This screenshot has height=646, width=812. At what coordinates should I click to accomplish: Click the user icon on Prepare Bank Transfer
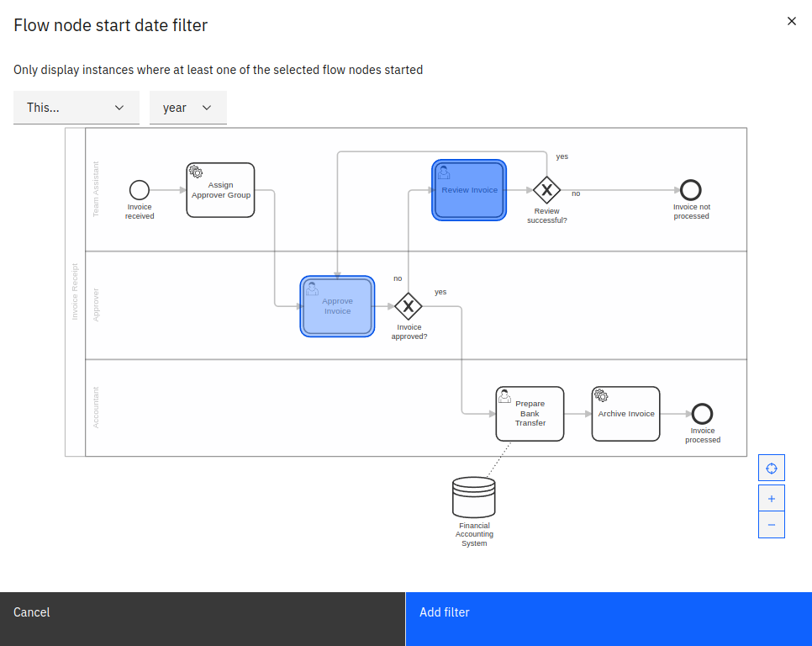[504, 395]
